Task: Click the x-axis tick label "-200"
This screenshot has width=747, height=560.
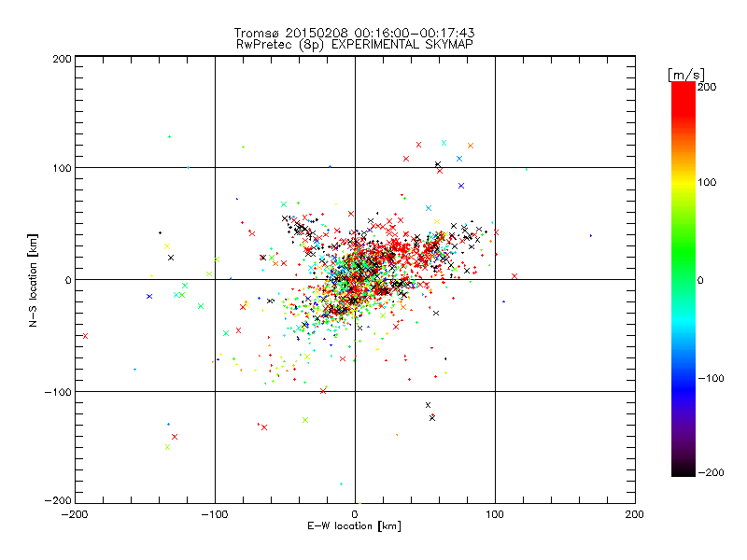Action: pyautogui.click(x=75, y=514)
